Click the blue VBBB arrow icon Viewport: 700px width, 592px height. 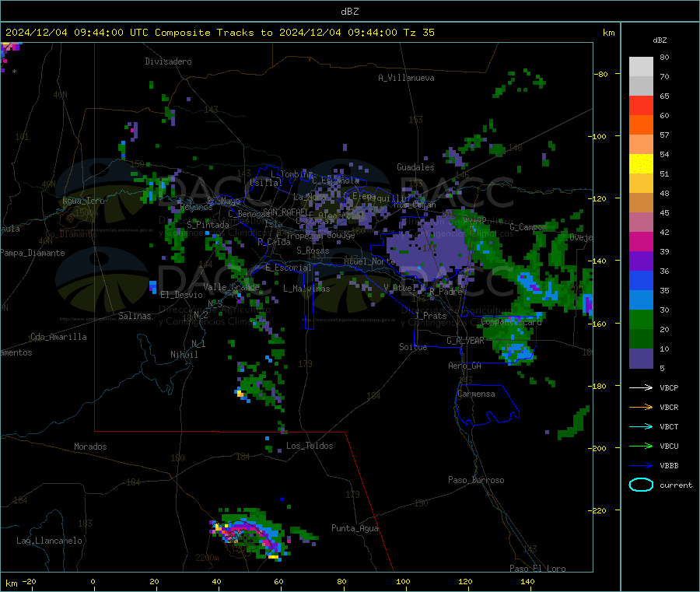pos(641,465)
